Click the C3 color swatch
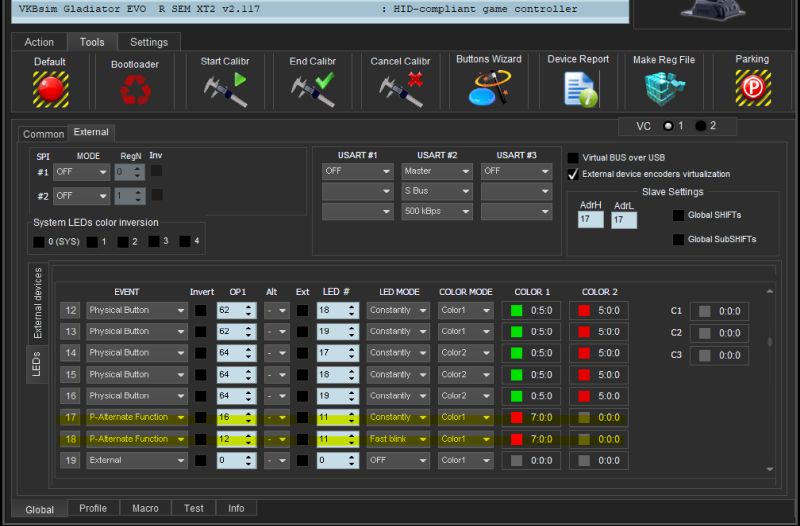 pyautogui.click(x=705, y=356)
